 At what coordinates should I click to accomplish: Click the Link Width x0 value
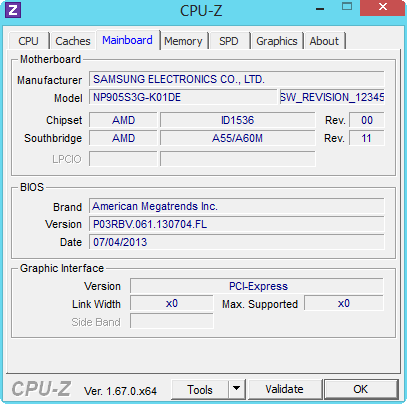pyautogui.click(x=172, y=304)
